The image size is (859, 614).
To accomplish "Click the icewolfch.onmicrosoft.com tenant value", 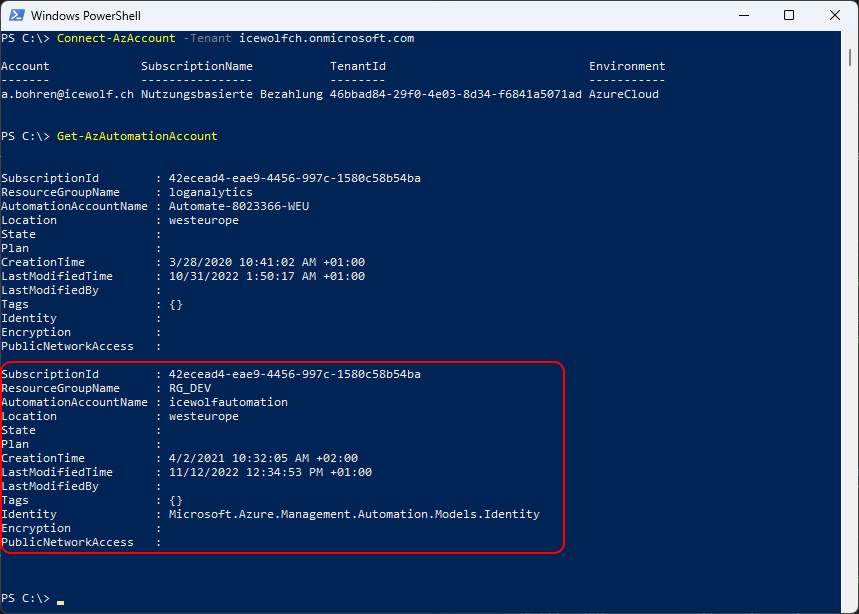I will point(327,38).
